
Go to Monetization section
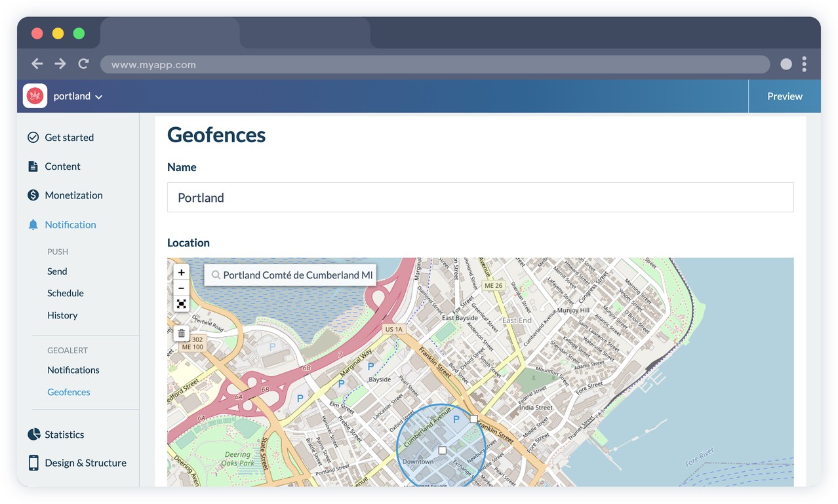click(73, 195)
